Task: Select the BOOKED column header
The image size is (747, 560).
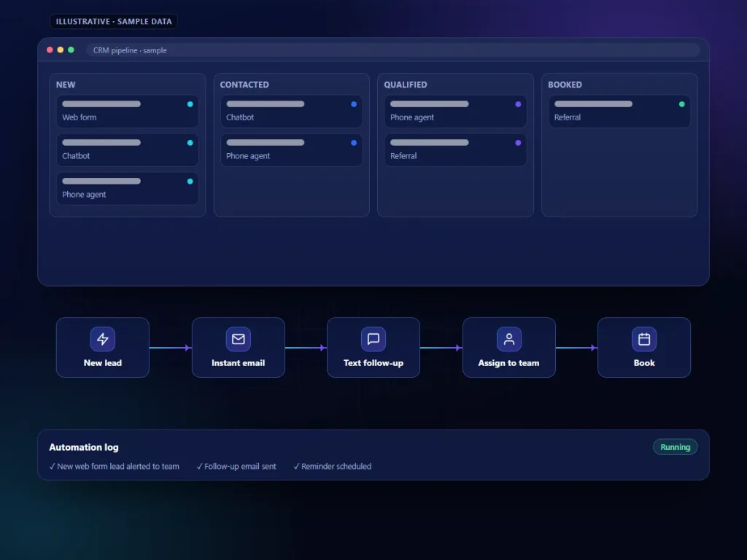Action: pyautogui.click(x=565, y=85)
